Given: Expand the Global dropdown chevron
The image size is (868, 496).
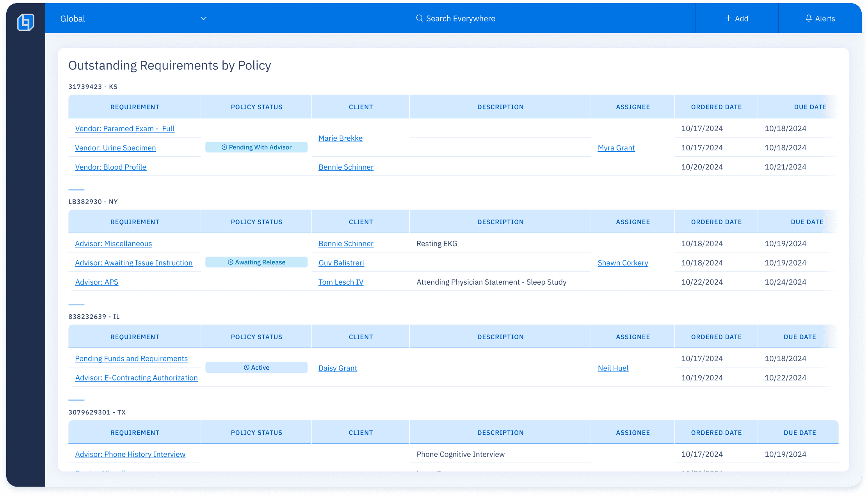Looking at the screenshot, I should pyautogui.click(x=203, y=18).
